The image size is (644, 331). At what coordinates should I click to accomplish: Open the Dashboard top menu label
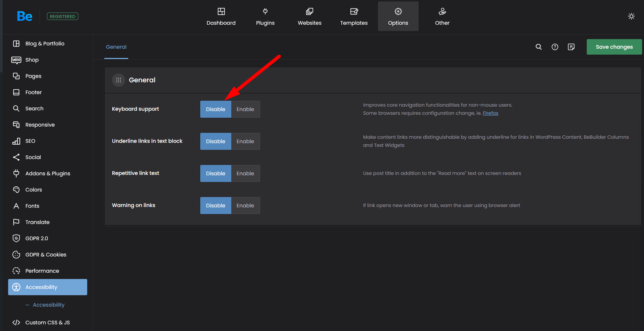tap(221, 23)
